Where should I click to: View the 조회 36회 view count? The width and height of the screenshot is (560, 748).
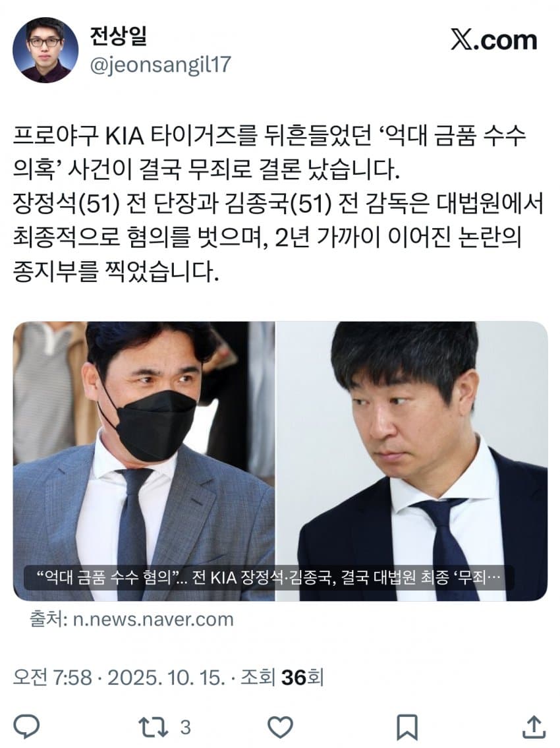click(x=282, y=677)
